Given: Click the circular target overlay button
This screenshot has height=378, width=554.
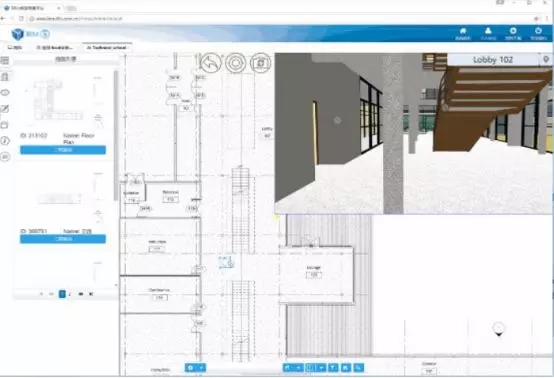Looking at the screenshot, I should 236,63.
